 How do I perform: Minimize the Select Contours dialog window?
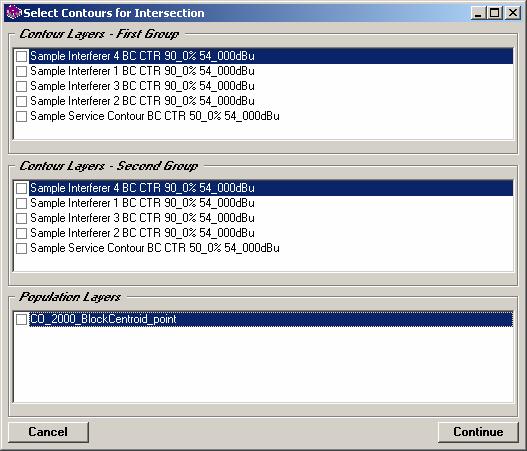click(477, 13)
